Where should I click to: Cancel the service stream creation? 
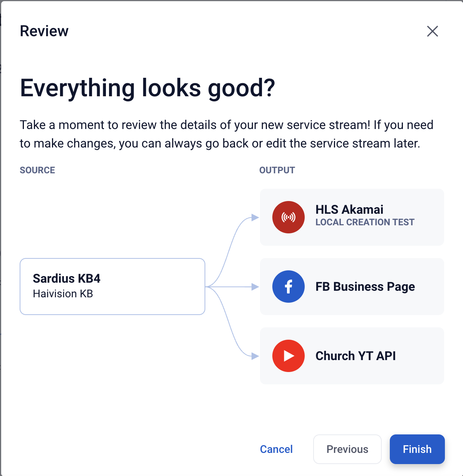[276, 449]
